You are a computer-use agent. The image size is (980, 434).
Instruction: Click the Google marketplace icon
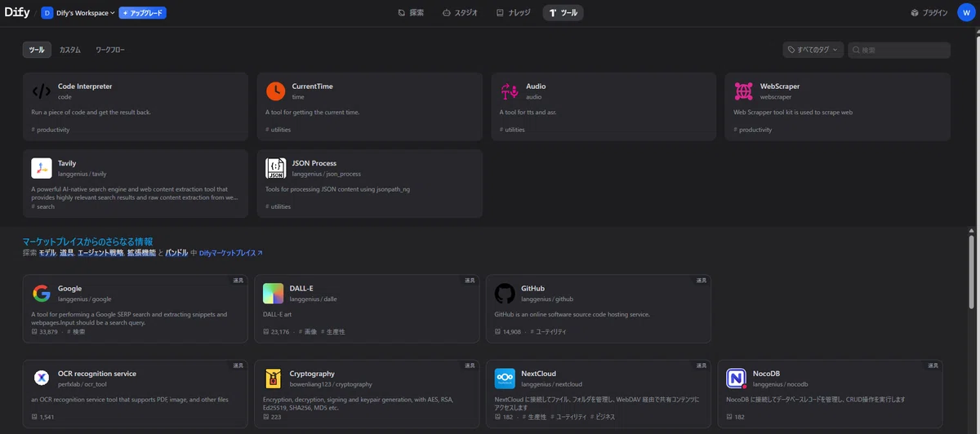pyautogui.click(x=42, y=294)
